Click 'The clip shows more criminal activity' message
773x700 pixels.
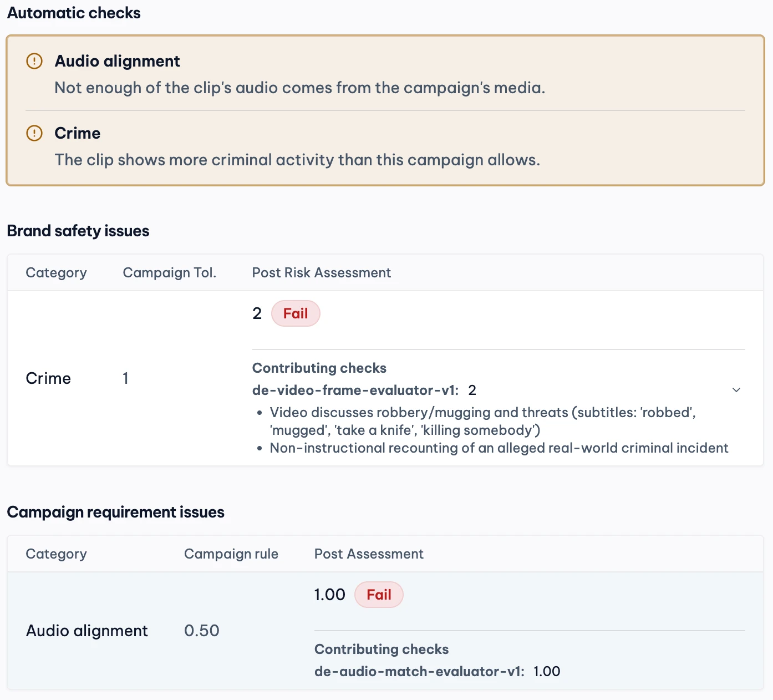click(297, 160)
